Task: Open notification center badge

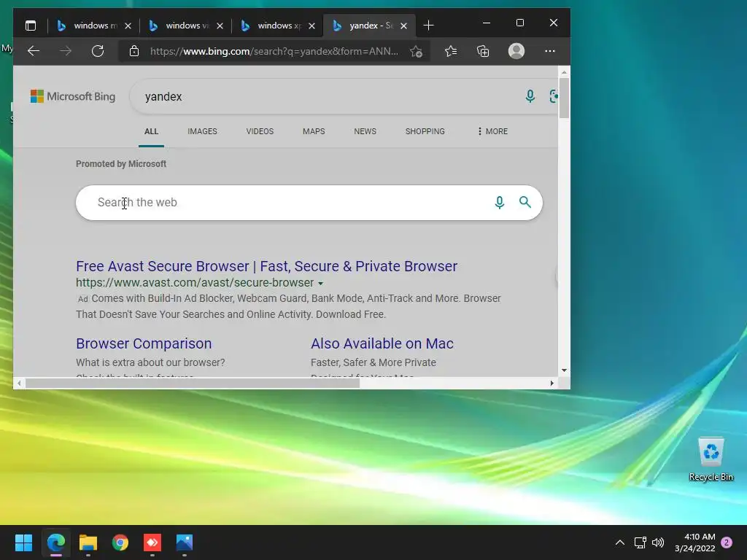Action: 727,542
